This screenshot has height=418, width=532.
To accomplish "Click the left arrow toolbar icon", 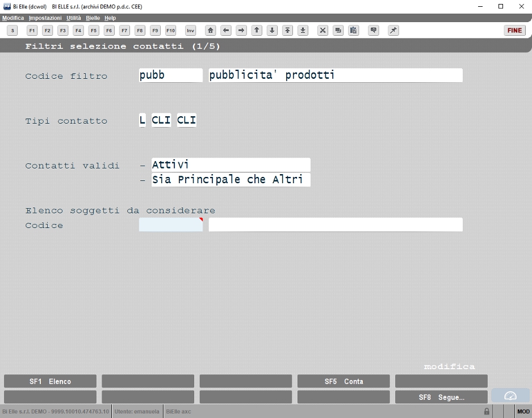I will tap(225, 31).
